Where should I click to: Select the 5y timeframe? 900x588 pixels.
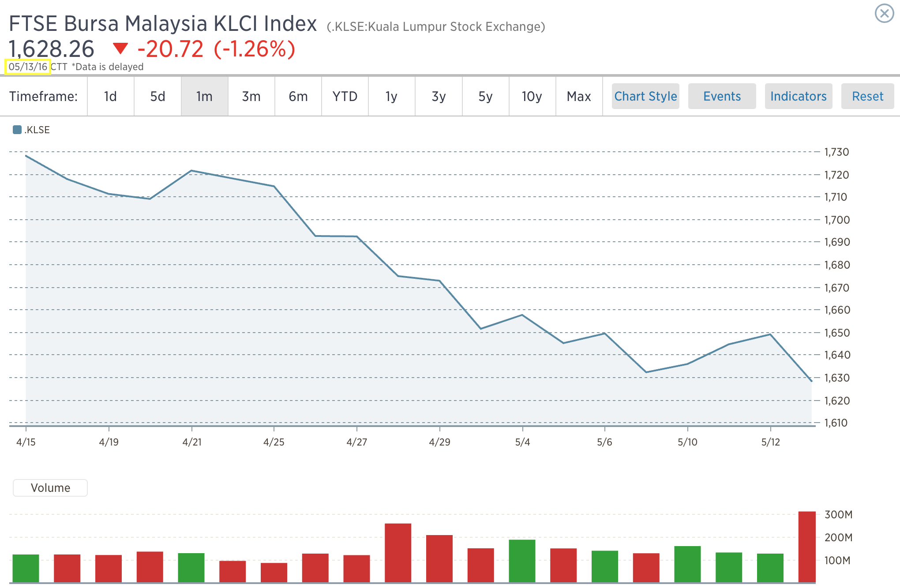point(485,96)
